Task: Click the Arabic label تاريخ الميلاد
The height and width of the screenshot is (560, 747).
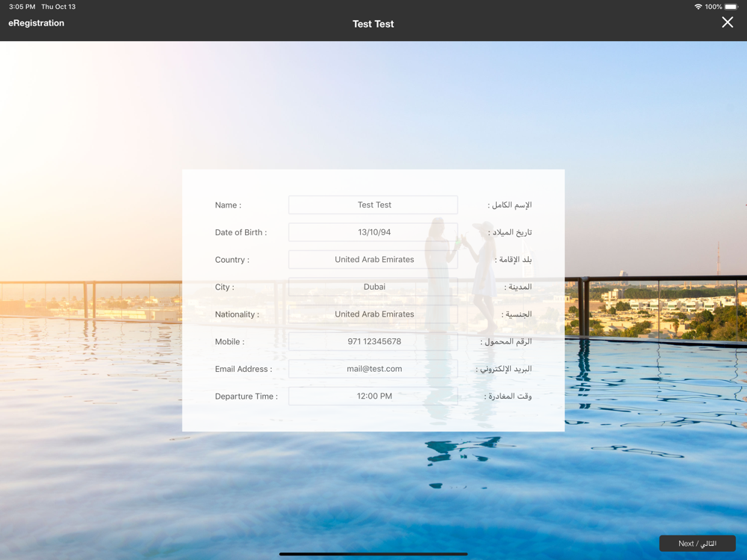Action: pyautogui.click(x=509, y=232)
